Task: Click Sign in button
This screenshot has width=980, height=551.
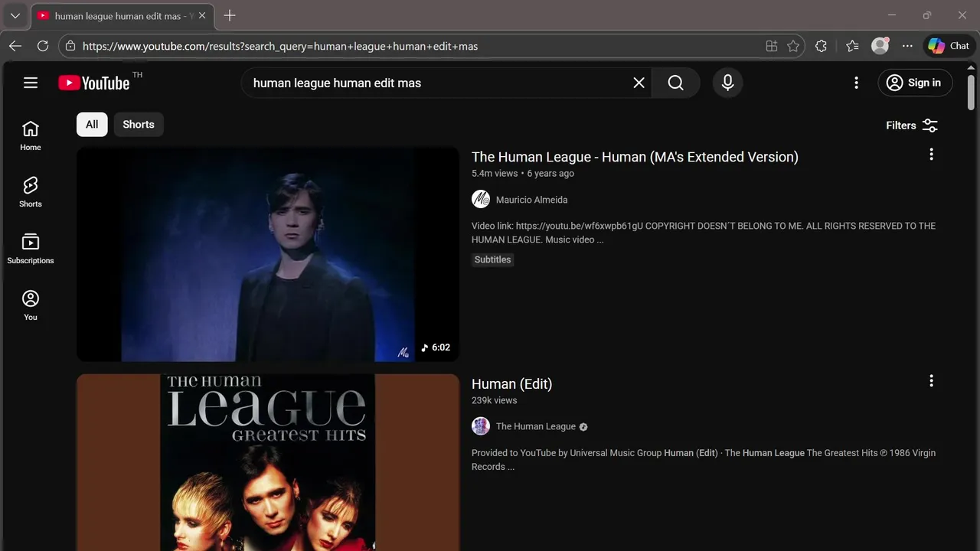Action: click(x=915, y=83)
